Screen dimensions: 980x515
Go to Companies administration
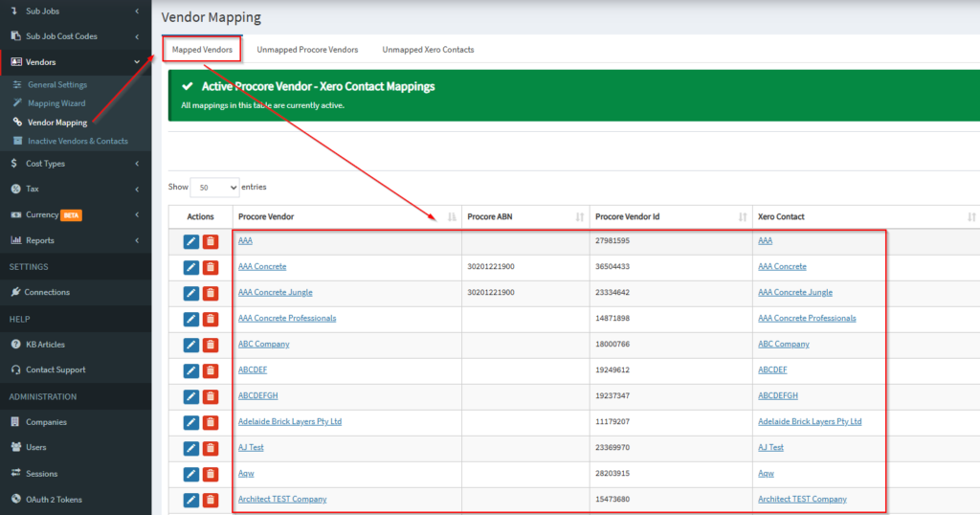[46, 422]
